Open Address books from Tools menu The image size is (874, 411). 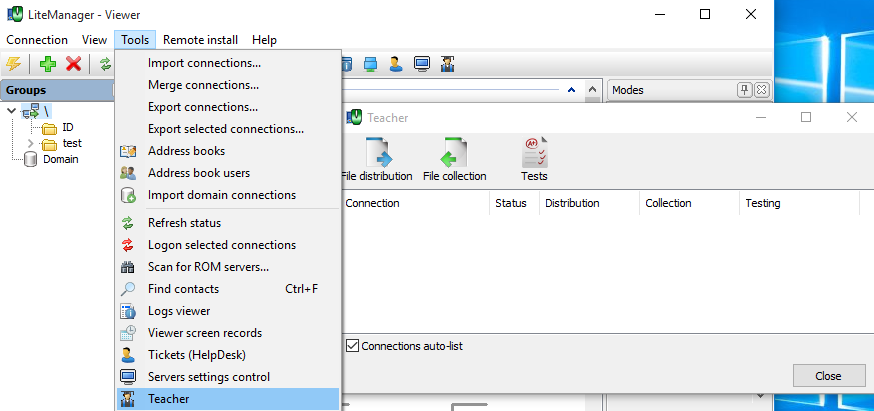coord(228,151)
